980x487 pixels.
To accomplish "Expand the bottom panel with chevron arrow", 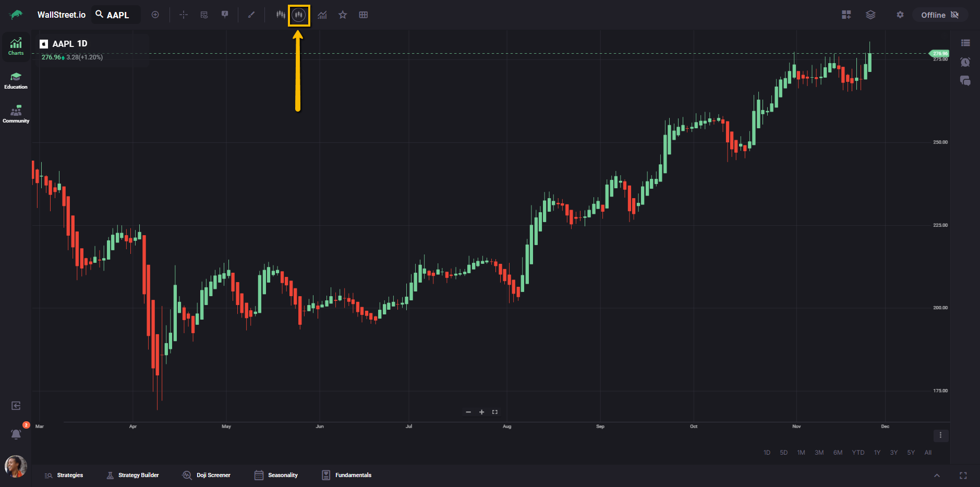I will (937, 476).
